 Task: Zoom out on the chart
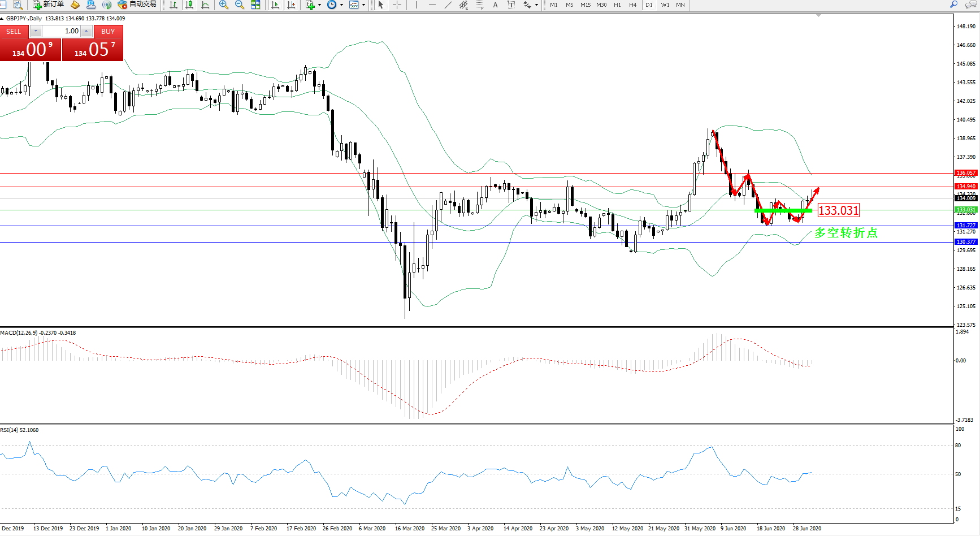pos(240,5)
